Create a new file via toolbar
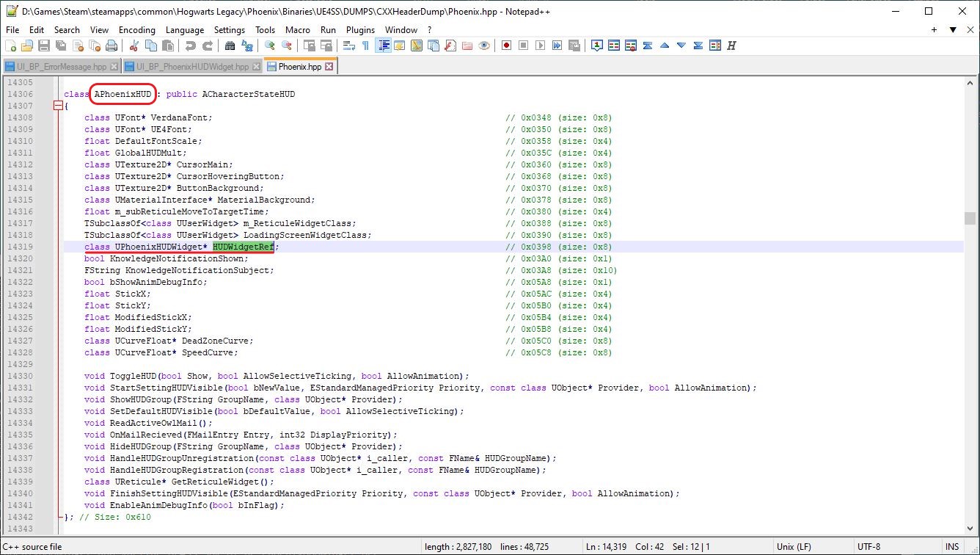 point(11,46)
